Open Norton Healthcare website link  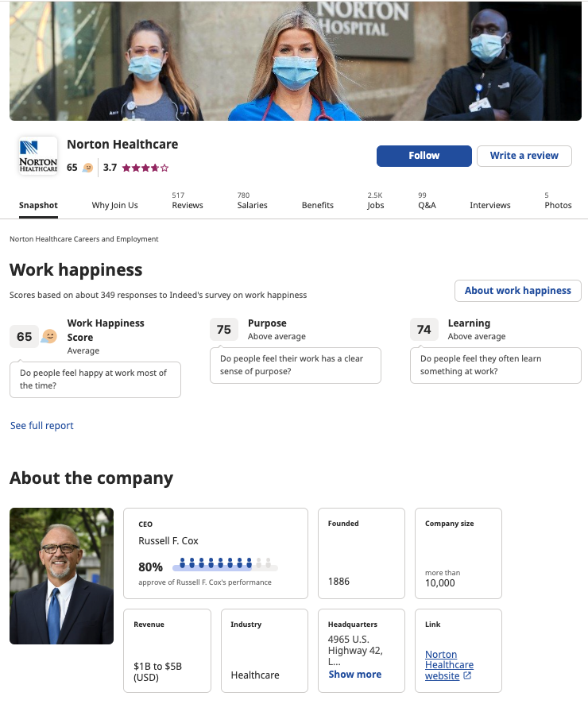[449, 665]
